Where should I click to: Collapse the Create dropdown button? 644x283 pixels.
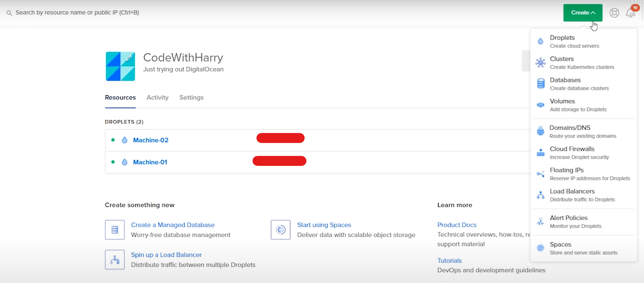click(x=583, y=13)
